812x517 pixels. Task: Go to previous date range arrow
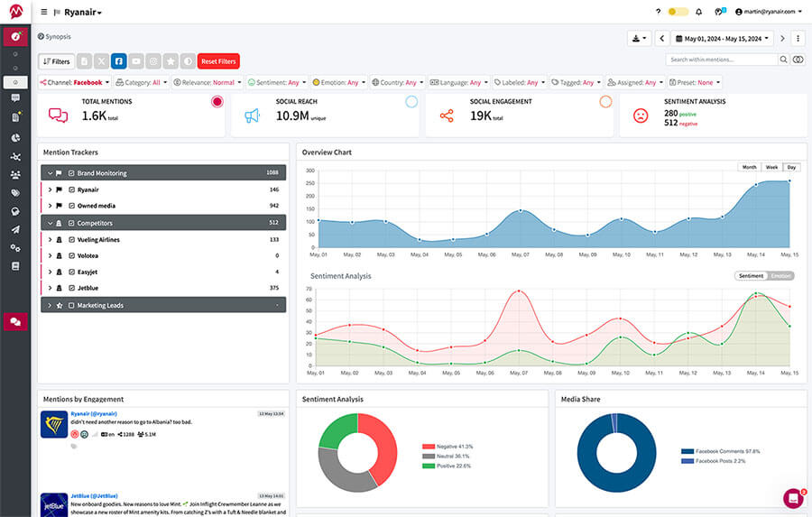point(662,38)
